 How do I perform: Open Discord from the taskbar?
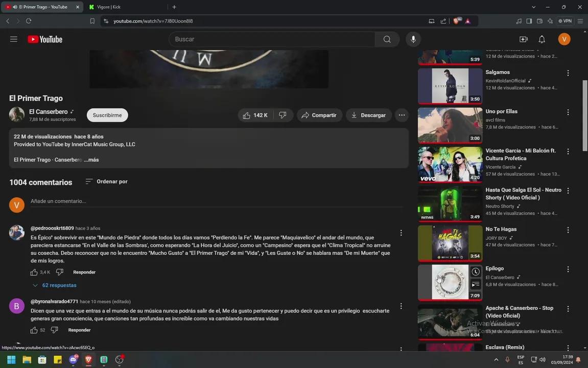point(73,360)
